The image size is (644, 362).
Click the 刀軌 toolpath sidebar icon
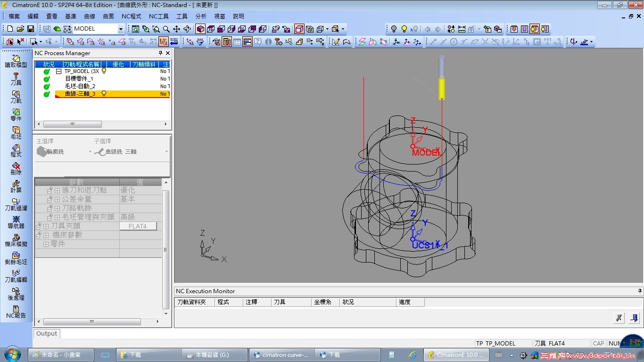coord(16,97)
